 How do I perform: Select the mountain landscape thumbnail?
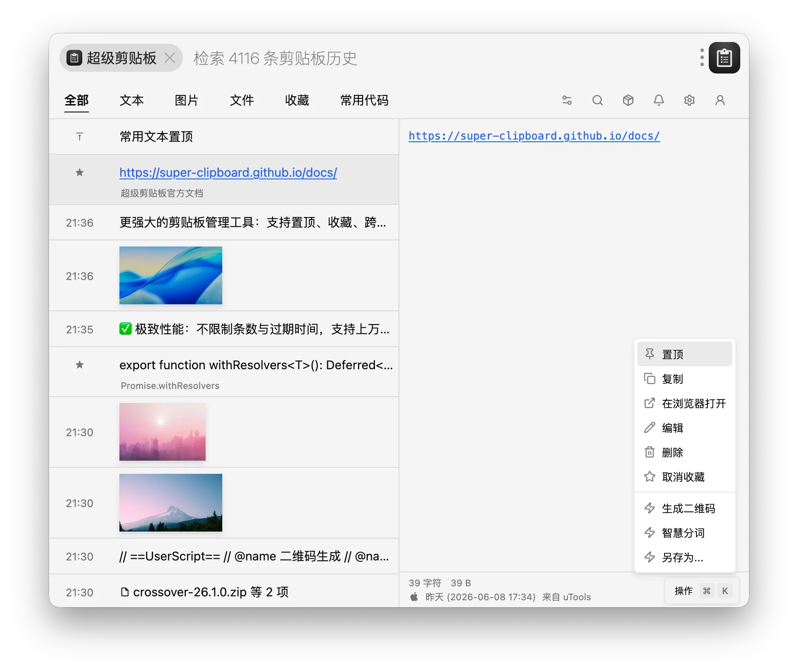click(x=171, y=503)
